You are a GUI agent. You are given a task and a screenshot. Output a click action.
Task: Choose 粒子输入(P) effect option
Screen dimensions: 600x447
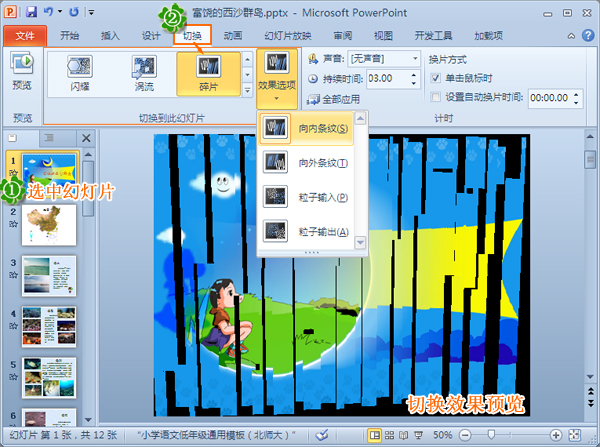[x=305, y=197]
